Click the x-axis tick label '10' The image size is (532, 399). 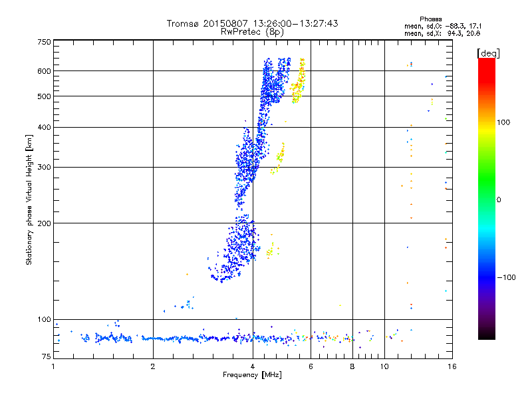[384, 366]
